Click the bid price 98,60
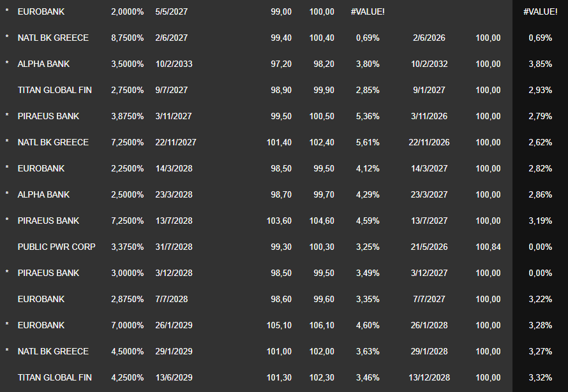The image size is (568, 392). coord(281,299)
